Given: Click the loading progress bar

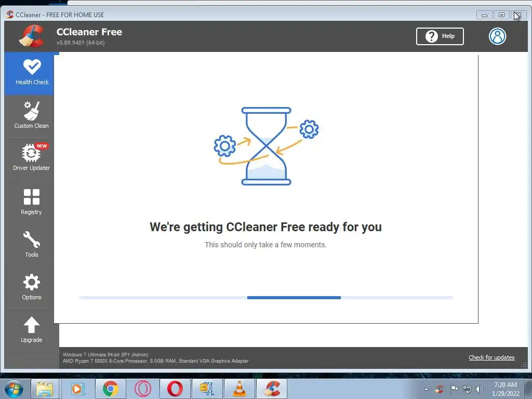Looking at the screenshot, I should [266, 298].
